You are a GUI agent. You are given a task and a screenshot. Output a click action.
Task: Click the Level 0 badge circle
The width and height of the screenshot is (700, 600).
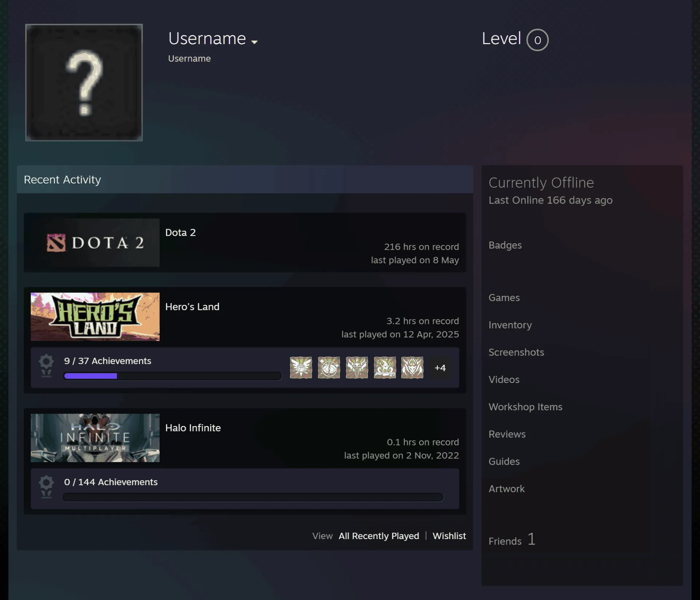point(537,40)
